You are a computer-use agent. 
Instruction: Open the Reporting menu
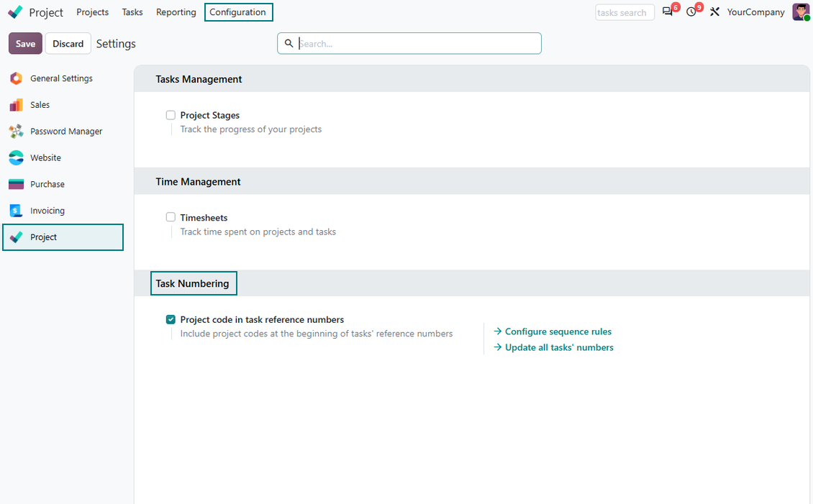click(176, 12)
